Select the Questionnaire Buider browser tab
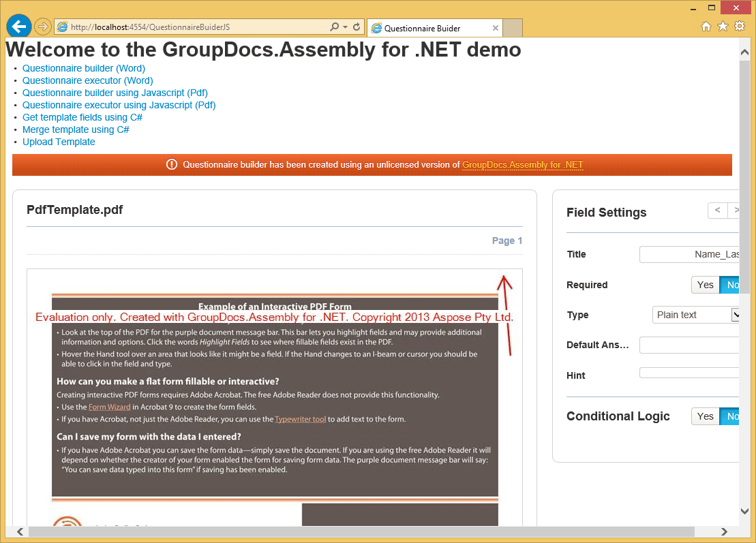The image size is (756, 543). pos(434,28)
